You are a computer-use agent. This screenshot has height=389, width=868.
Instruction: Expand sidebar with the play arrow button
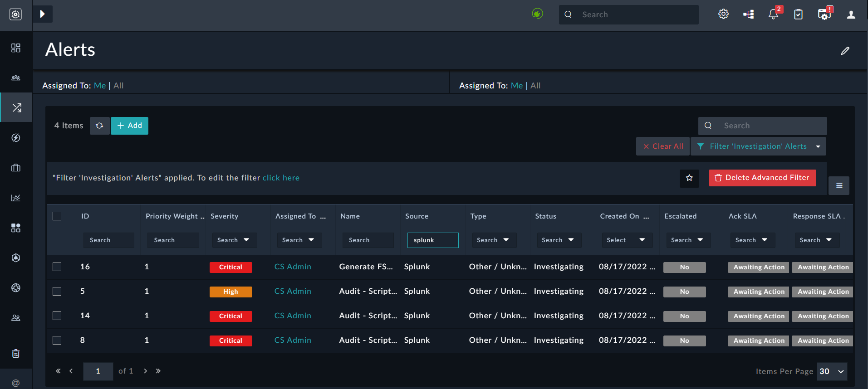pyautogui.click(x=43, y=14)
